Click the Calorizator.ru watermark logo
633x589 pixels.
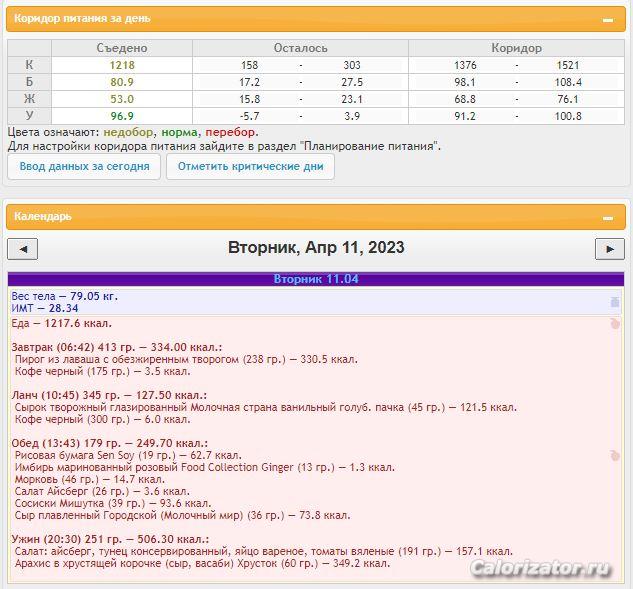pos(541,568)
